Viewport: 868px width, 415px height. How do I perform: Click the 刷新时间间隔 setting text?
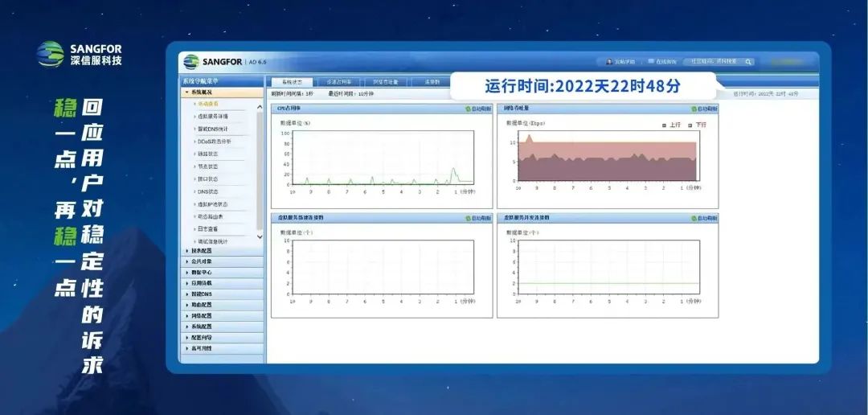293,94
